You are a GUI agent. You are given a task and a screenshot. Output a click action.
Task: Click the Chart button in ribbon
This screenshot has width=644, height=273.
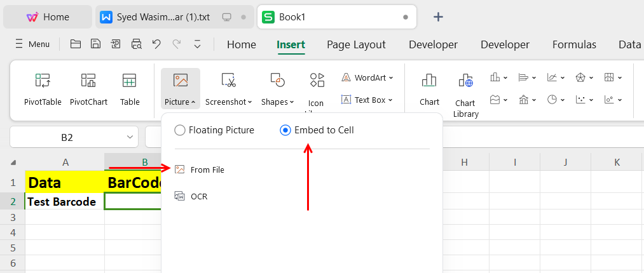point(429,81)
